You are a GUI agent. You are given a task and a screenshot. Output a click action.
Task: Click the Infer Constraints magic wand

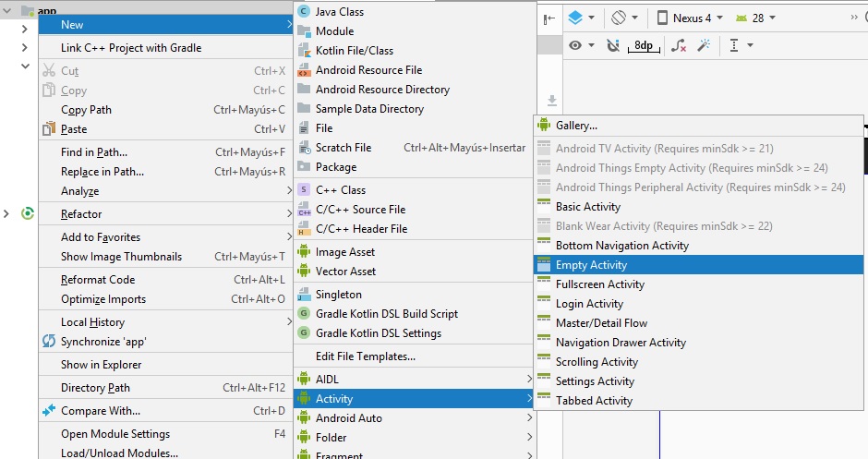(x=704, y=45)
